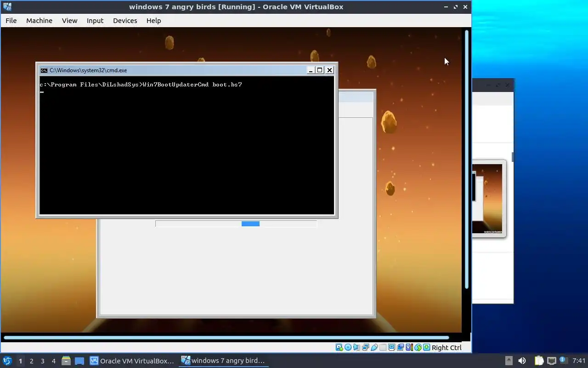The height and width of the screenshot is (368, 588).
Task: Click the Win7BootUpdaterCmd boot.bs7 command line
Action: click(x=141, y=85)
